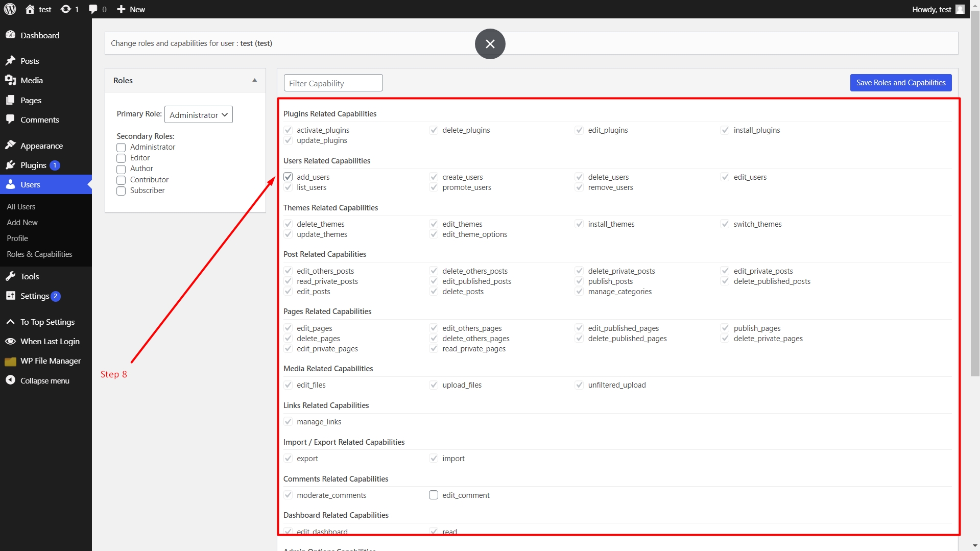Check the Contributor secondary role
Viewport: 980px width, 551px height.
tap(121, 180)
